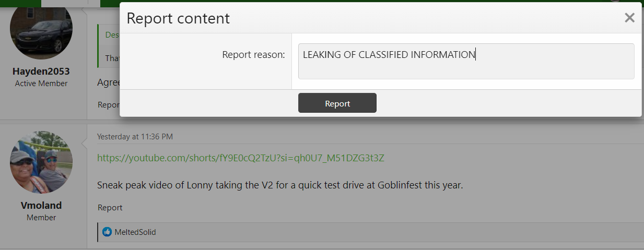This screenshot has height=250, width=644.
Task: Click the Member title under Vmoland
Action: tap(41, 218)
